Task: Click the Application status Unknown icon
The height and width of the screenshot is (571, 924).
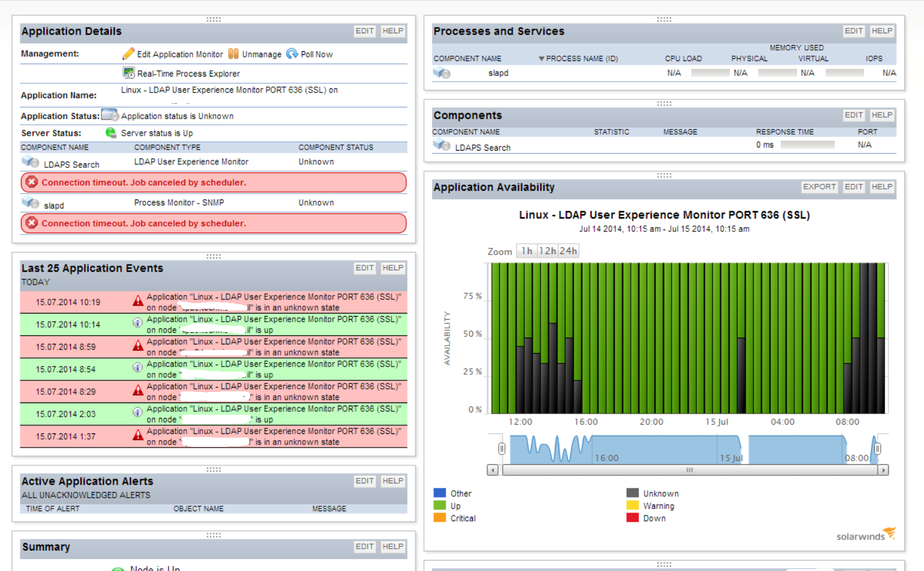Action: [x=110, y=115]
